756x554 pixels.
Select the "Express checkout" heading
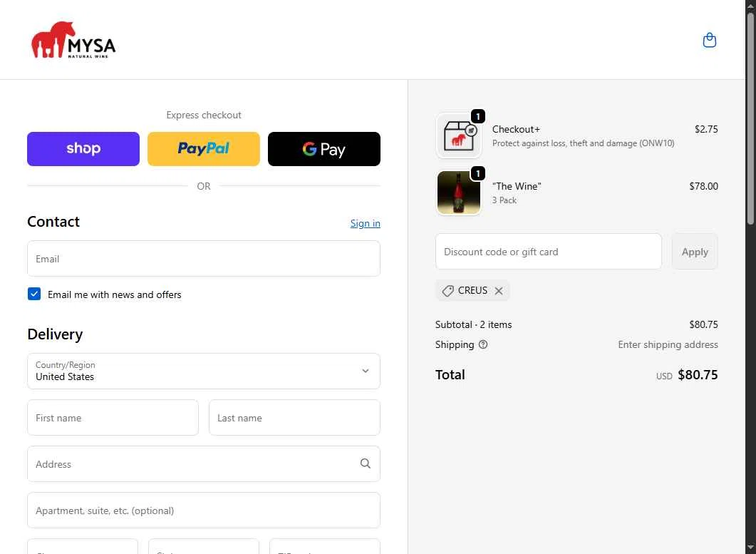pyautogui.click(x=204, y=115)
